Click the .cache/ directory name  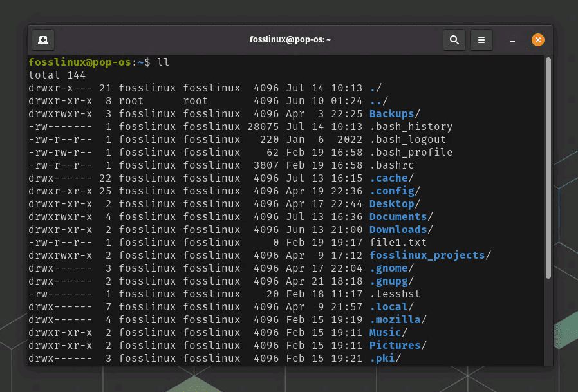[392, 178]
